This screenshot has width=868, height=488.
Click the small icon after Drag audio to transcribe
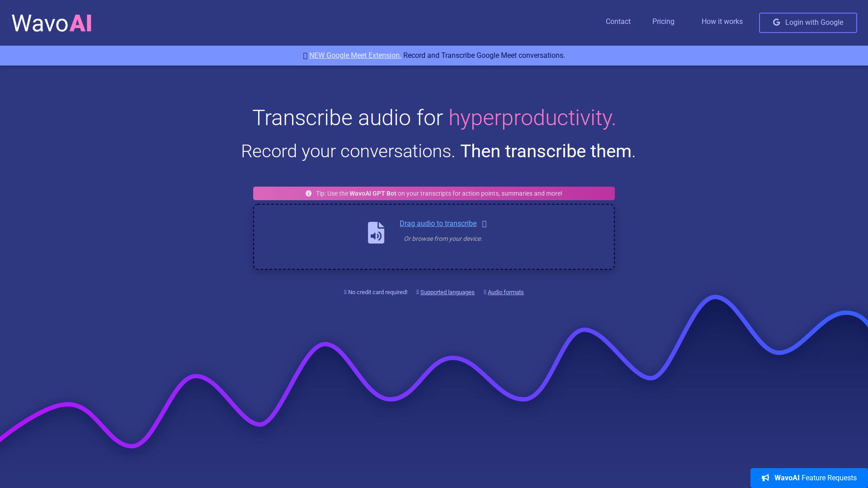click(x=484, y=224)
